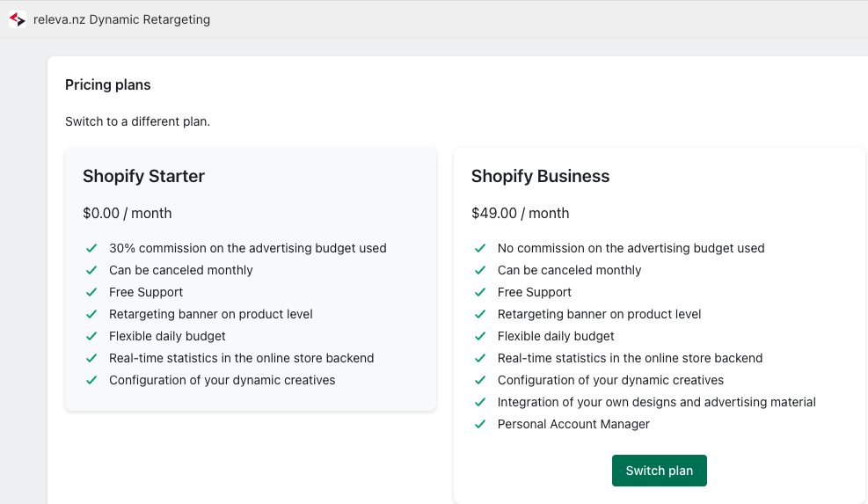This screenshot has height=504, width=868.
Task: Click the $0.00 / month price text
Action: click(128, 213)
